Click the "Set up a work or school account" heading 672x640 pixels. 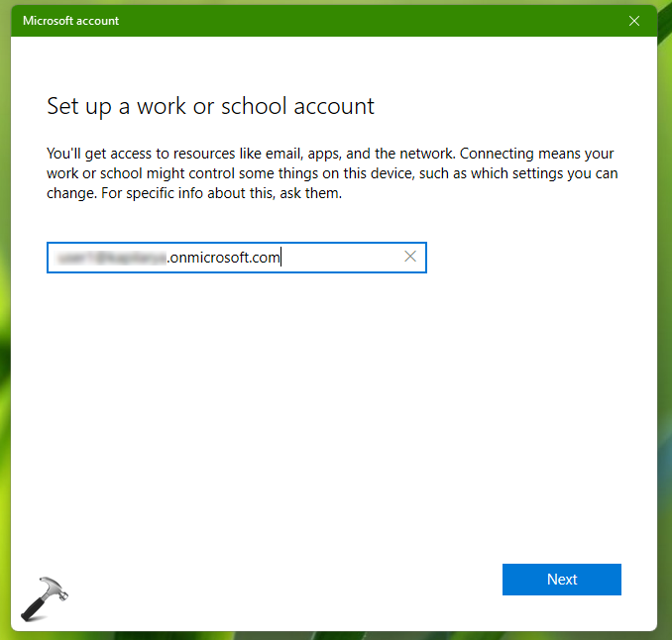210,106
